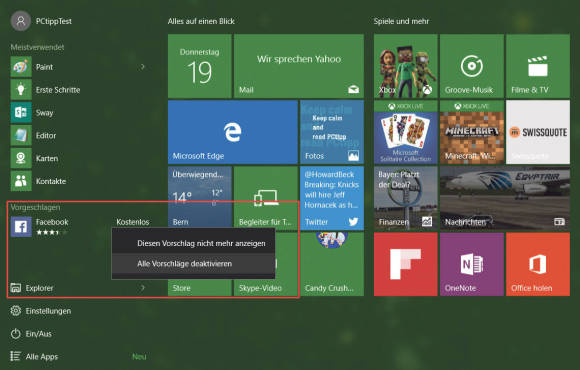The width and height of the screenshot is (580, 370).
Task: Select Diesen Vorschlag nicht mehr anzeigen
Action: pos(193,243)
